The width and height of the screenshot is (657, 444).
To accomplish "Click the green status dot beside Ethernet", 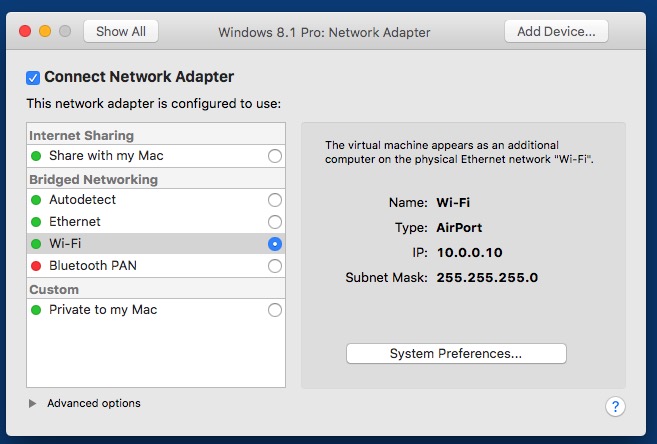I will click(36, 222).
